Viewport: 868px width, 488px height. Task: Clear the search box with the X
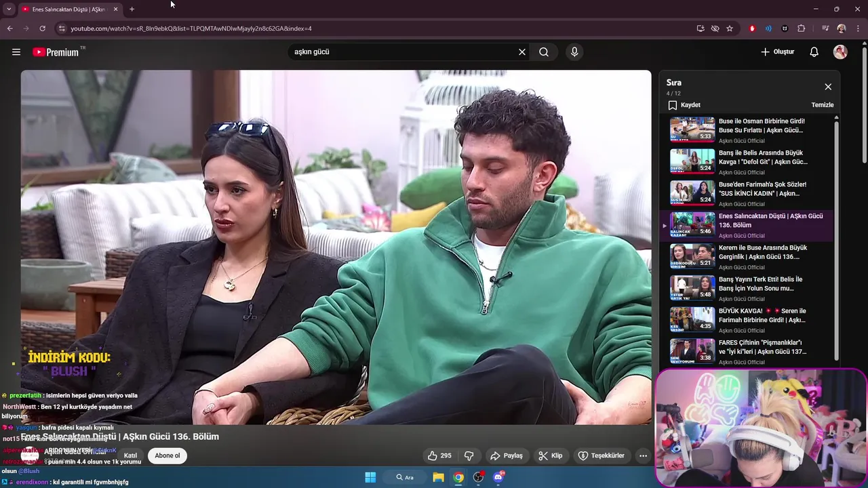(x=522, y=52)
